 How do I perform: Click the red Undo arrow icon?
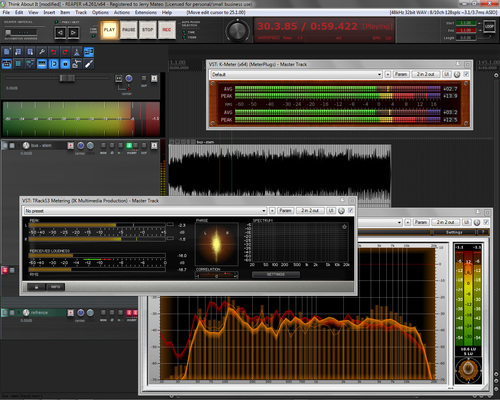click(x=53, y=52)
